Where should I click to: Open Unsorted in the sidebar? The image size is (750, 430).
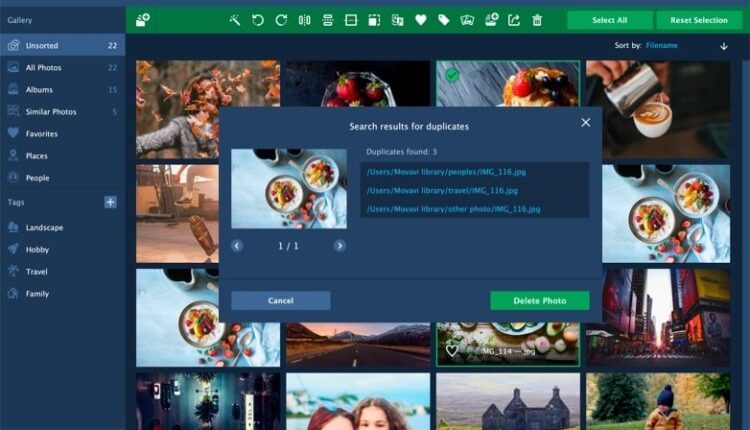[x=63, y=45]
